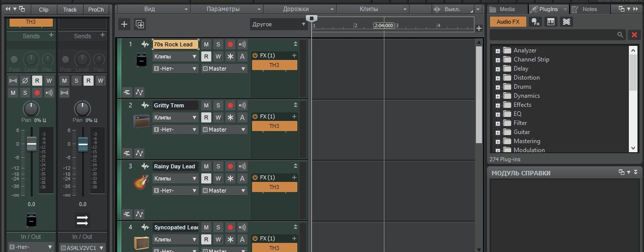Open the Другое dropdown above timeline
The width and height of the screenshot is (644, 252).
pyautogui.click(x=279, y=24)
